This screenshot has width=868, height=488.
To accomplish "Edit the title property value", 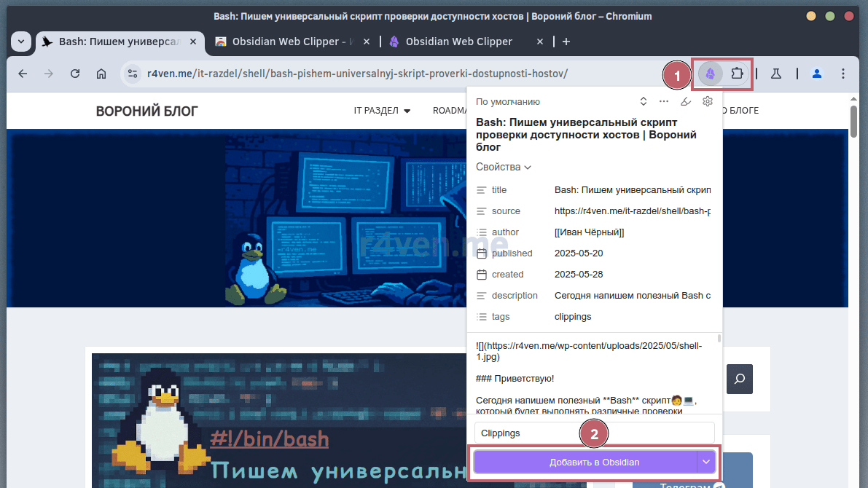I will point(633,190).
